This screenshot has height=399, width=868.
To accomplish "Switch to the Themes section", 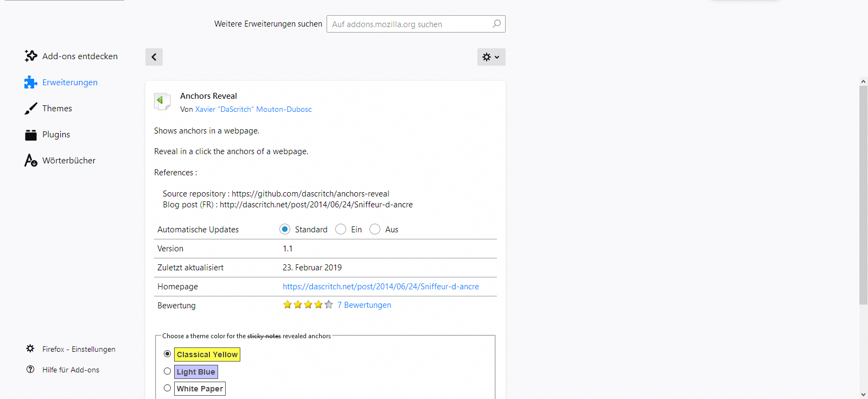I will 57,109.
